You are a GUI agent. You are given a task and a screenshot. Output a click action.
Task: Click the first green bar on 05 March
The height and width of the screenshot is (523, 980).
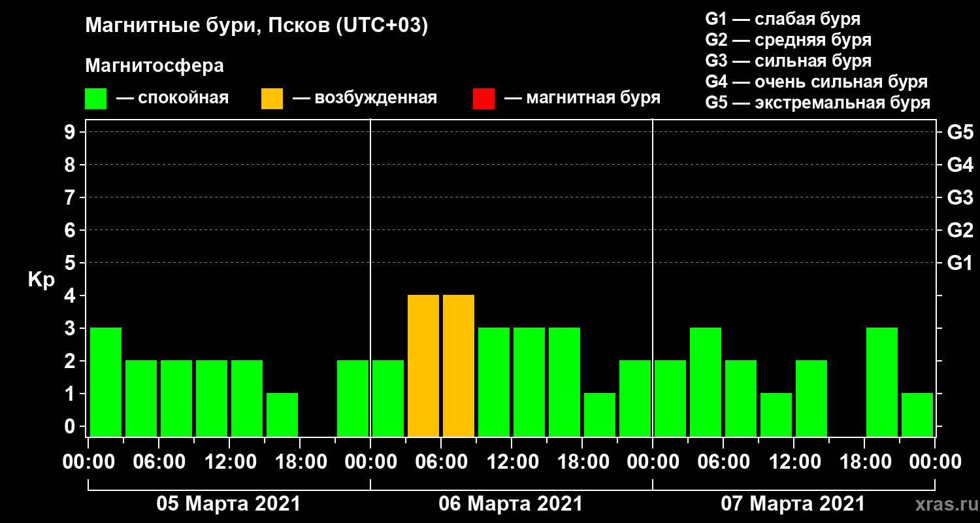pos(106,382)
